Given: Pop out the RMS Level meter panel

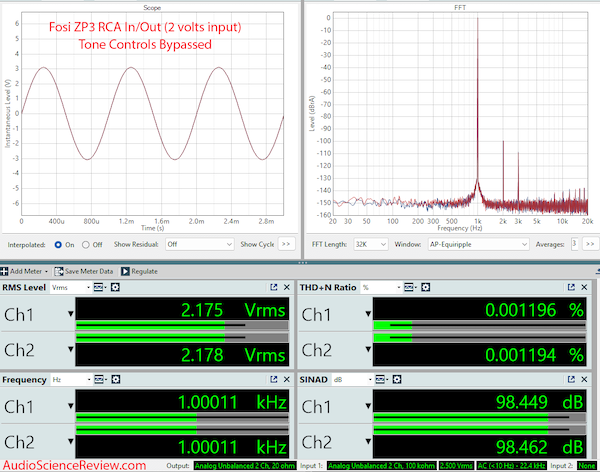Looking at the screenshot, I should (272, 287).
